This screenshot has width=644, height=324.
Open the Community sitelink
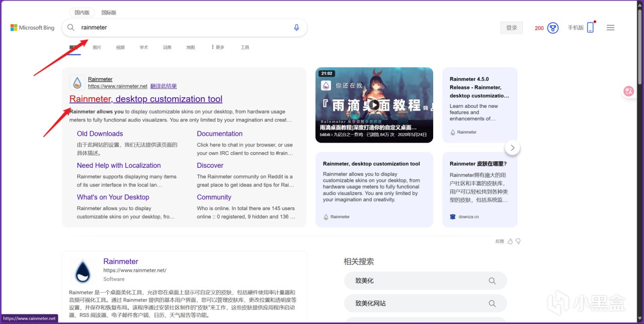pyautogui.click(x=214, y=197)
